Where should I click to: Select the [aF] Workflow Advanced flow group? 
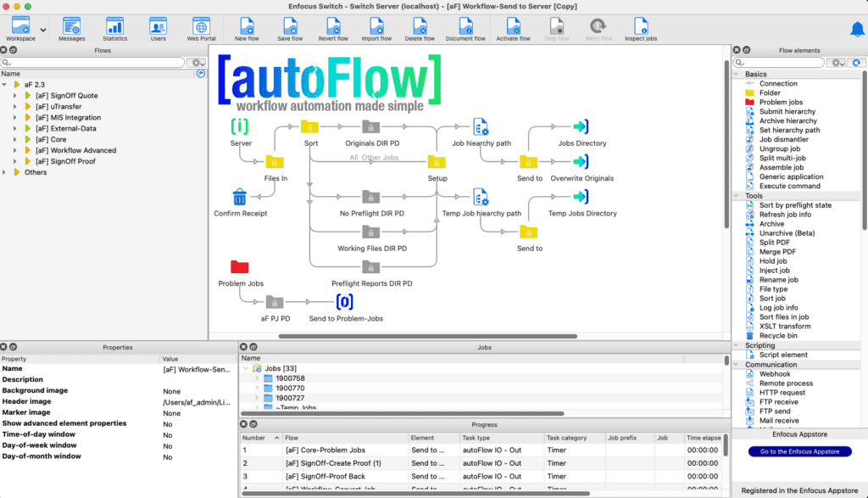click(75, 151)
